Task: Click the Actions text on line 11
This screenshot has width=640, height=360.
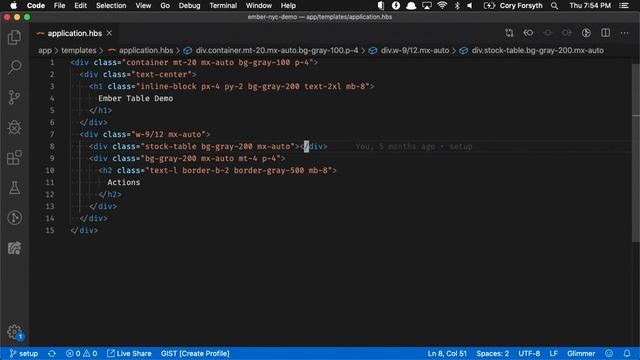Action: (124, 182)
